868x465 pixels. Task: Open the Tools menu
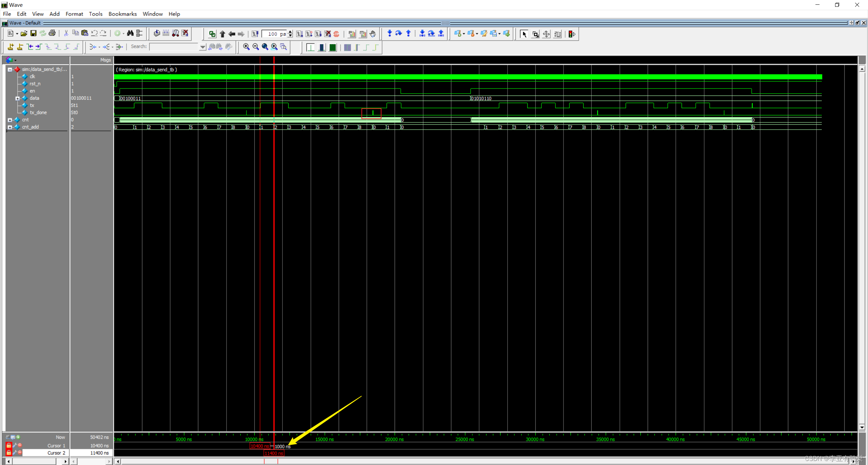[96, 14]
